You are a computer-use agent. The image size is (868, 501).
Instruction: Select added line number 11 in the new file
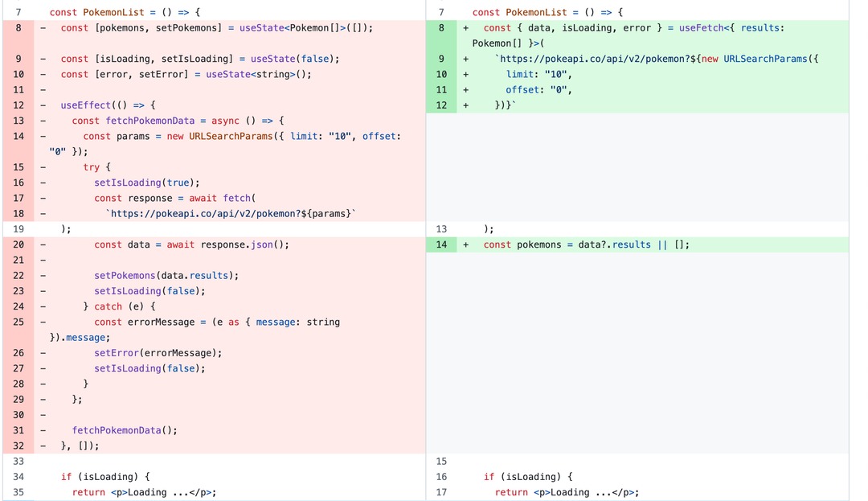[441, 90]
